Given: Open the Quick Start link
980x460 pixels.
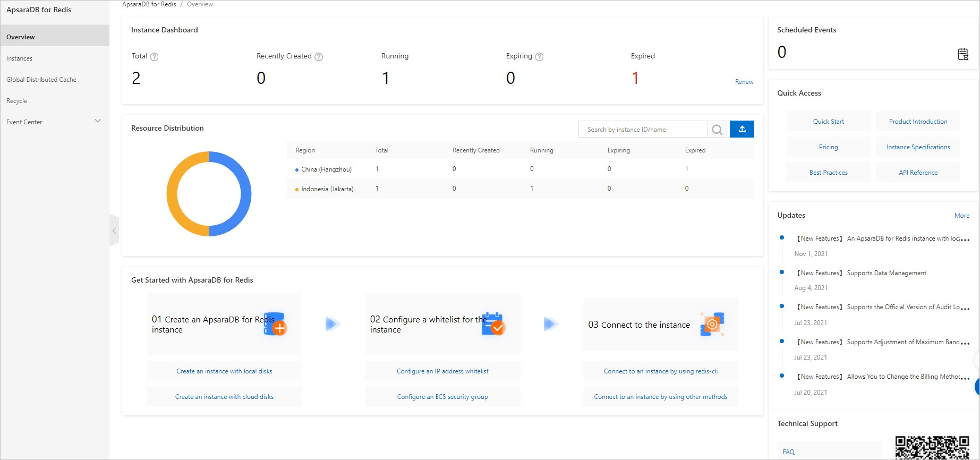Looking at the screenshot, I should (828, 122).
